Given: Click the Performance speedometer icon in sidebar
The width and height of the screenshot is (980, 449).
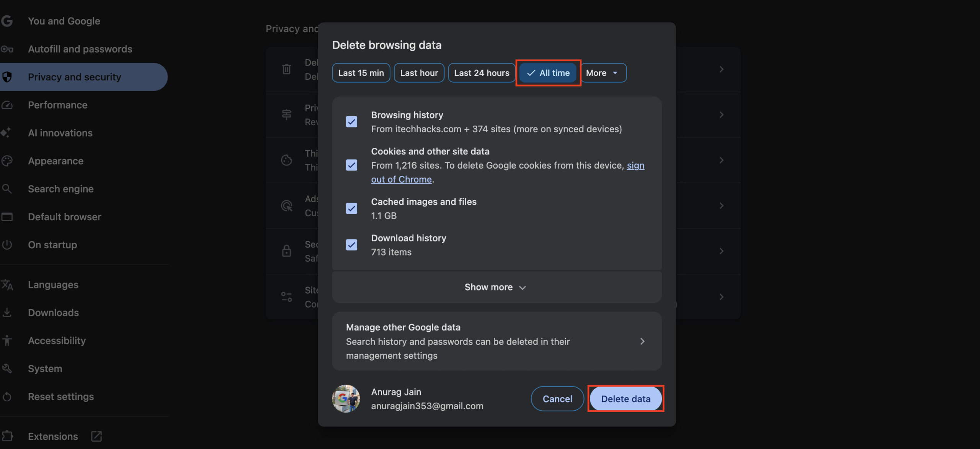Looking at the screenshot, I should coord(7,105).
